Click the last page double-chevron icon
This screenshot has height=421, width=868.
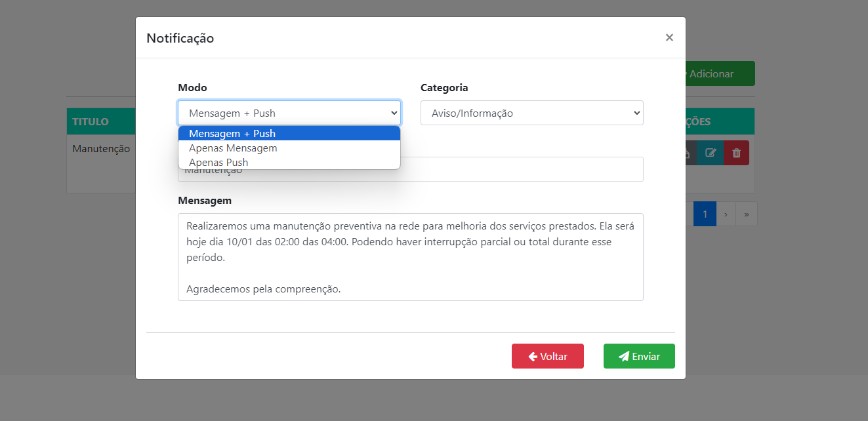pyautogui.click(x=746, y=214)
